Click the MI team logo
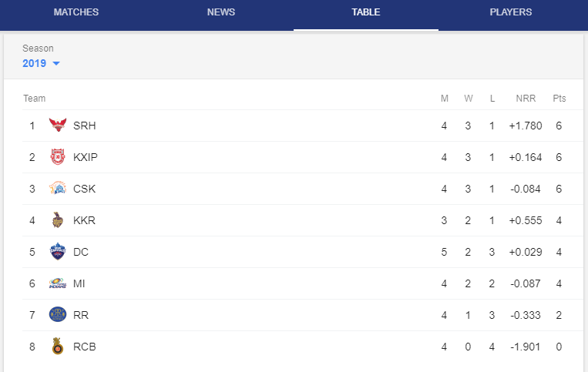588x372 pixels. (58, 283)
